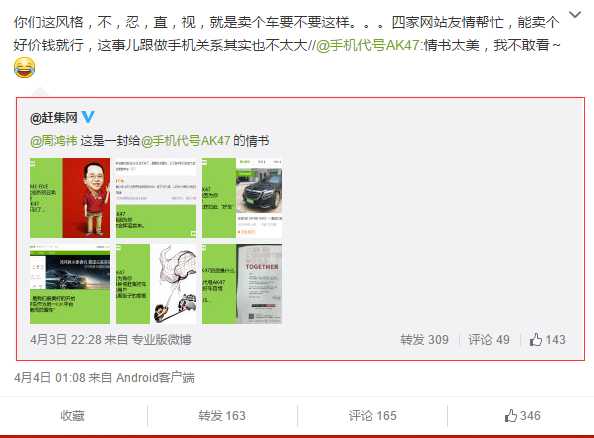The width and height of the screenshot is (594, 438).
Task: Click the blue verified V badge
Action: pyautogui.click(x=88, y=117)
